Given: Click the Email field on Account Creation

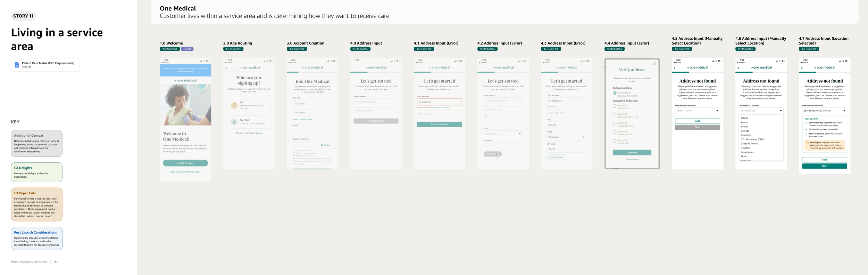Looking at the screenshot, I should pos(312,131).
